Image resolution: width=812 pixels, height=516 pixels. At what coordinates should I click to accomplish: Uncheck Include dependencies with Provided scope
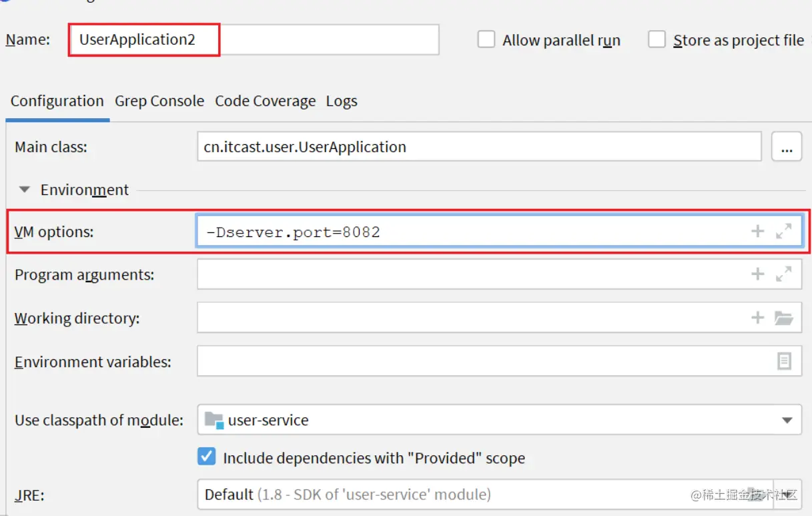(207, 457)
